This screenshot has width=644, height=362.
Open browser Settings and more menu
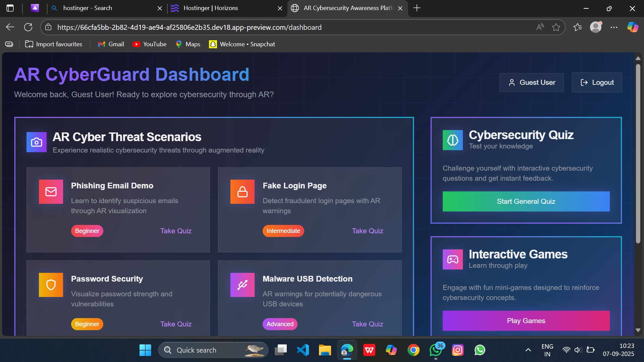614,27
